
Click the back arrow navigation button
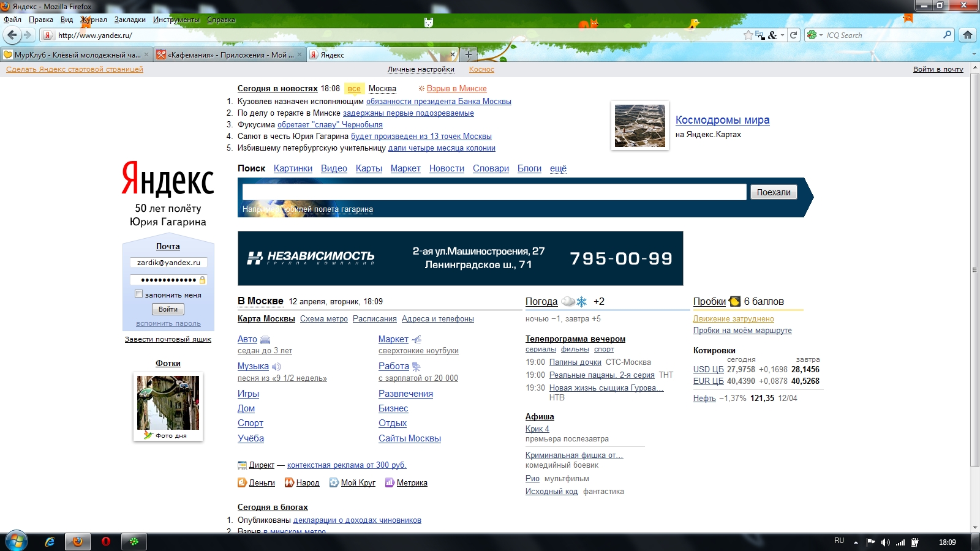coord(12,35)
